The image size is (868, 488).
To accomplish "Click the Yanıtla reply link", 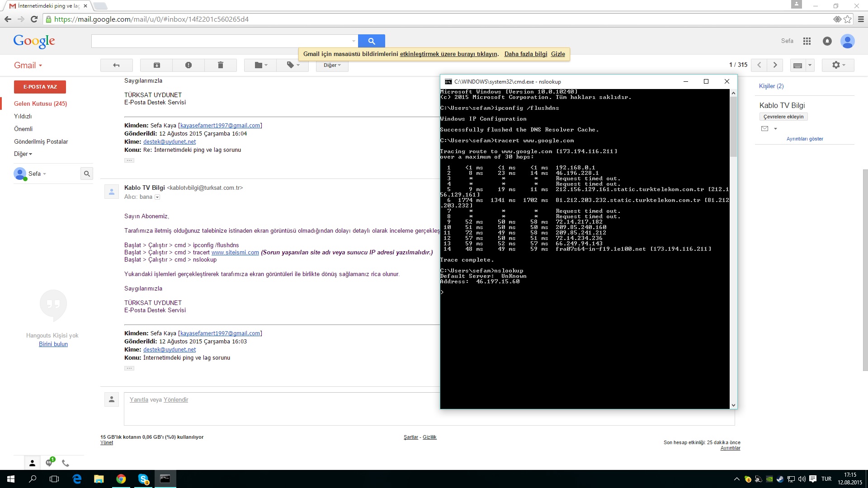I will click(139, 400).
